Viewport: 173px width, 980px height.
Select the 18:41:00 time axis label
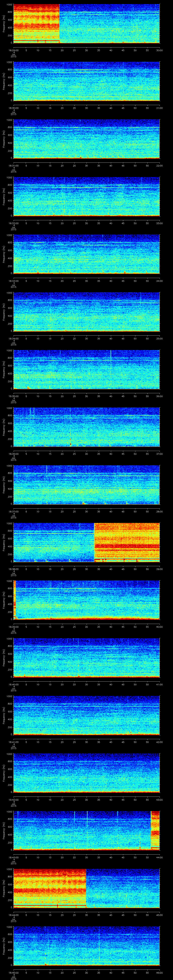13,742
